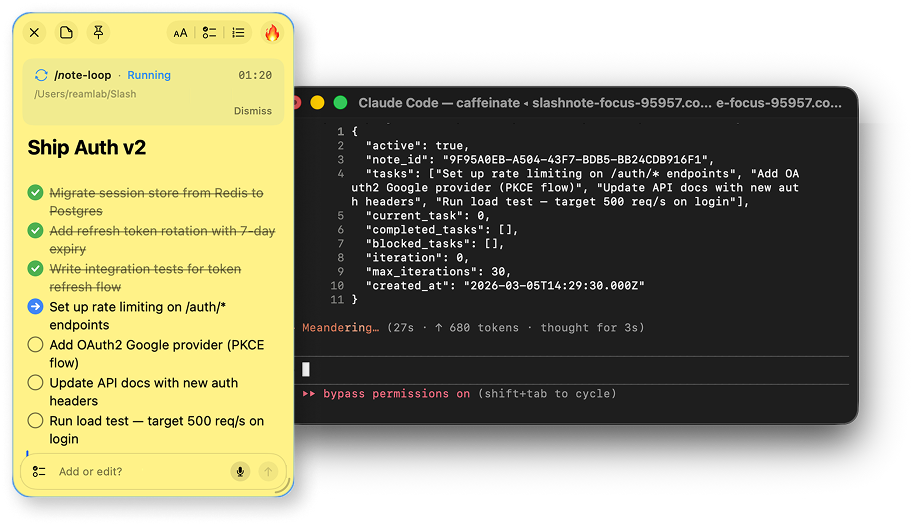
Task: Check Run load test task
Action: (36, 420)
